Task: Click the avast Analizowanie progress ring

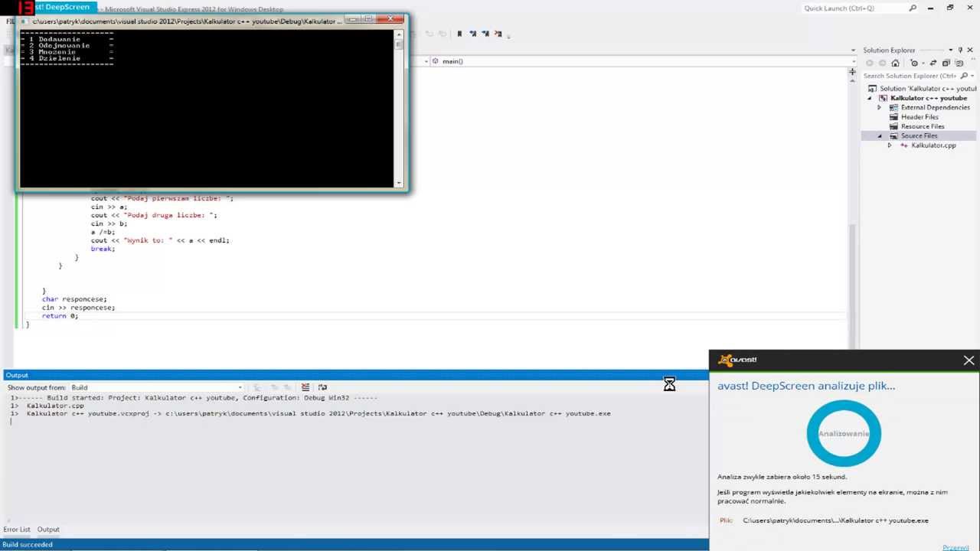Action: pos(844,433)
